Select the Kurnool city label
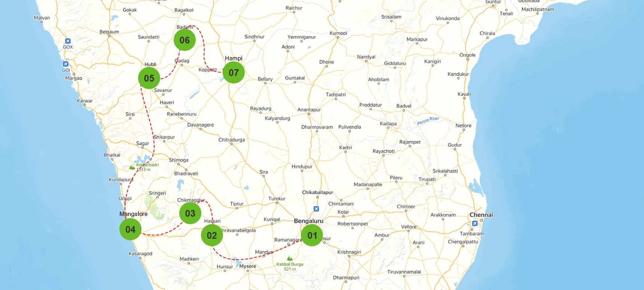The image size is (644, 290). point(338,33)
